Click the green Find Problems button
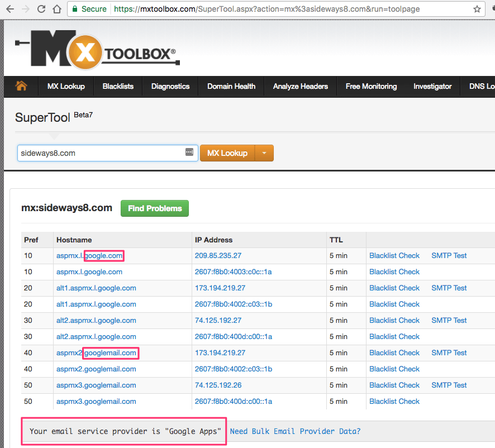495x448 pixels. pos(154,207)
